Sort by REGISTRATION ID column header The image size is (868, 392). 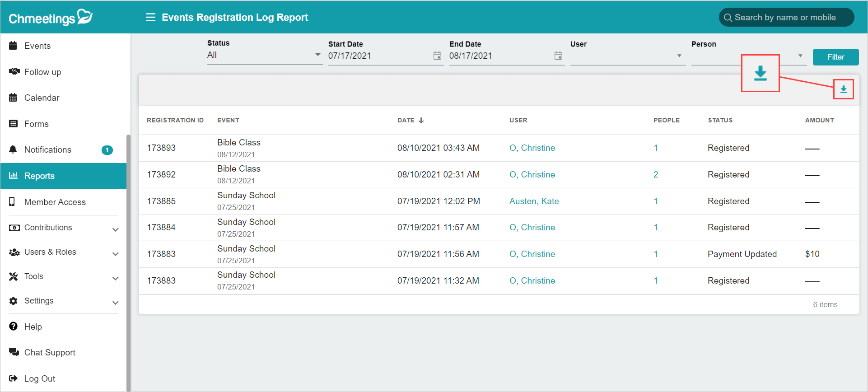pos(175,120)
